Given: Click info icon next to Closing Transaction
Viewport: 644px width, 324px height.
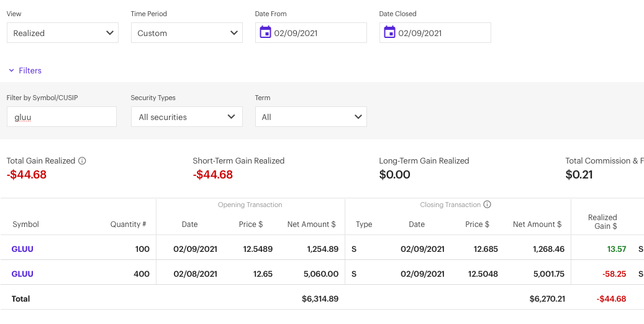Looking at the screenshot, I should [x=488, y=205].
